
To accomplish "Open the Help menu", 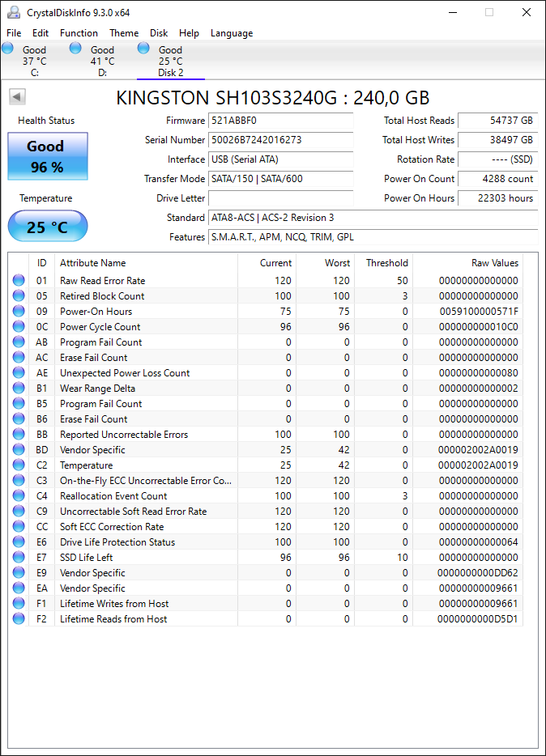I will click(x=189, y=33).
